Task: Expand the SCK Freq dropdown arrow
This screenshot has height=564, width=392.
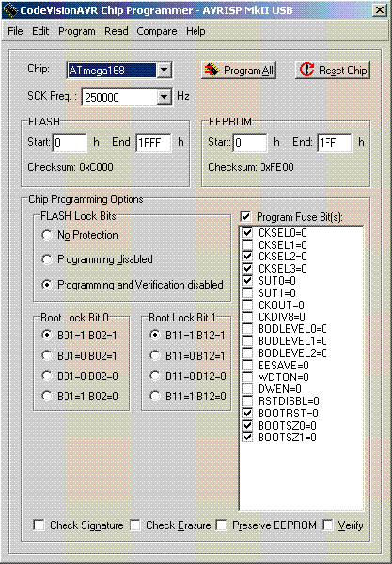Action: tap(164, 97)
